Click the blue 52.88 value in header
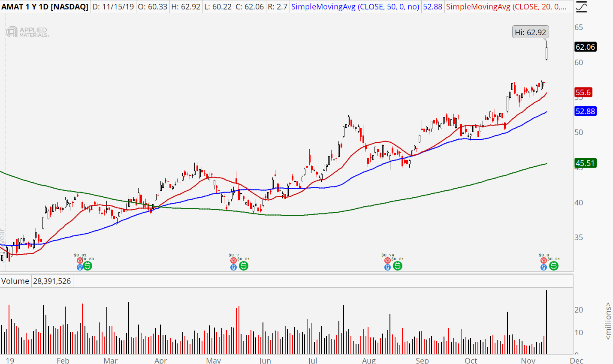Screen dimensions: 613x364 (x=432, y=7)
